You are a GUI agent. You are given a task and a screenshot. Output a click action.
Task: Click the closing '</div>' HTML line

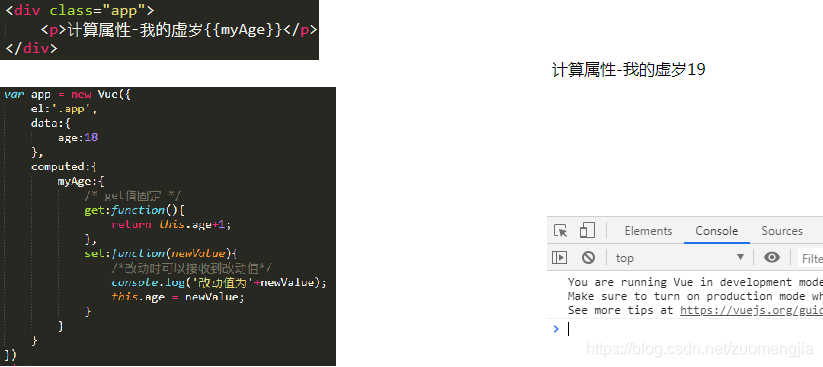[31, 48]
